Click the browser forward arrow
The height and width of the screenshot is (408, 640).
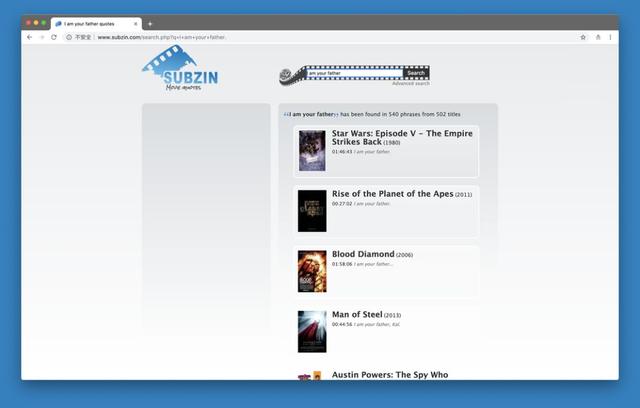click(42, 37)
